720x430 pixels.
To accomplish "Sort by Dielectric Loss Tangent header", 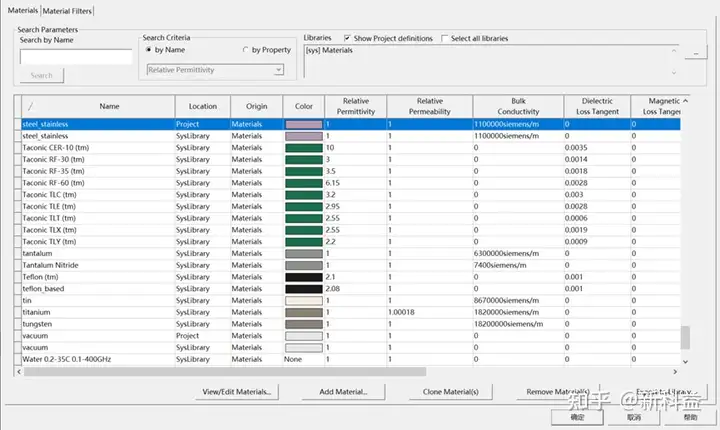I will tap(597, 106).
